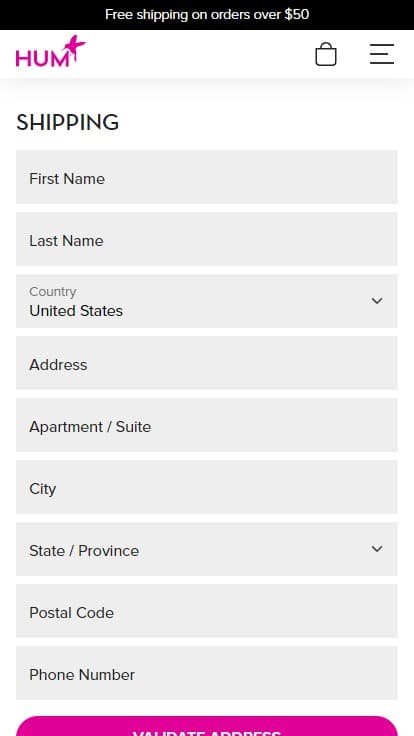414x736 pixels.
Task: Click the SHIPPING section heading
Action: [x=68, y=123]
